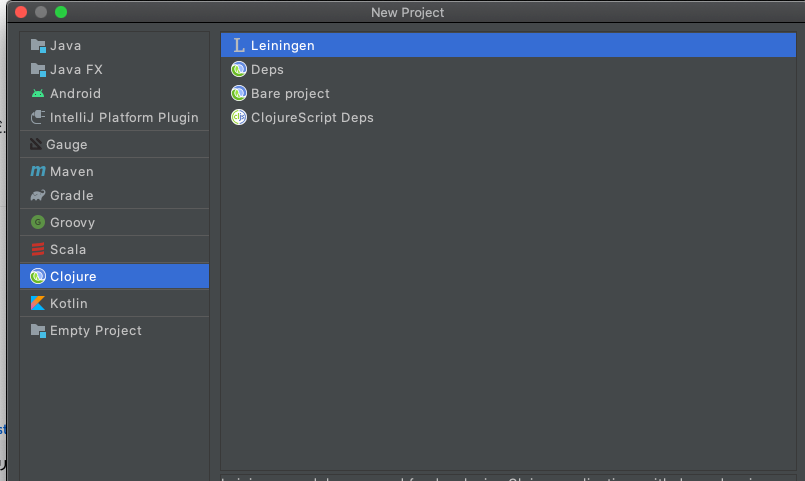
Task: Choose Empty Project in sidebar
Action: tap(95, 330)
